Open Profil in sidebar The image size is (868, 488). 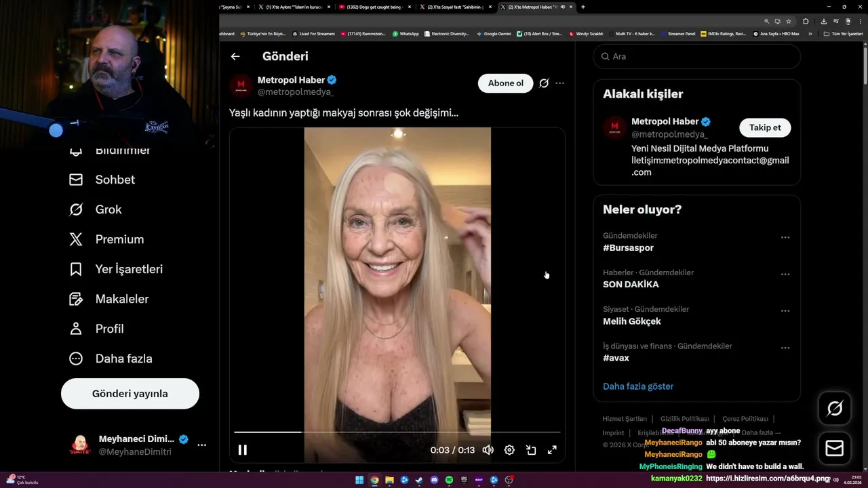tap(96, 329)
